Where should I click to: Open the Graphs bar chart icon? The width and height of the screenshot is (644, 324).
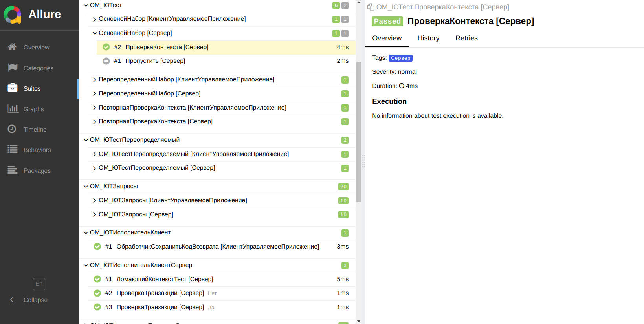coord(13,108)
